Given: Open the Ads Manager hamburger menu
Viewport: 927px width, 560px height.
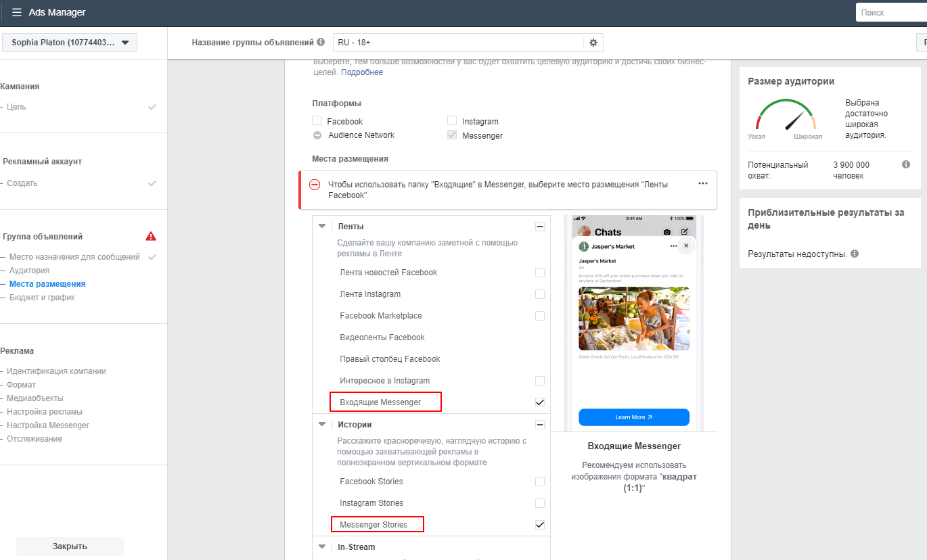Looking at the screenshot, I should tap(16, 13).
